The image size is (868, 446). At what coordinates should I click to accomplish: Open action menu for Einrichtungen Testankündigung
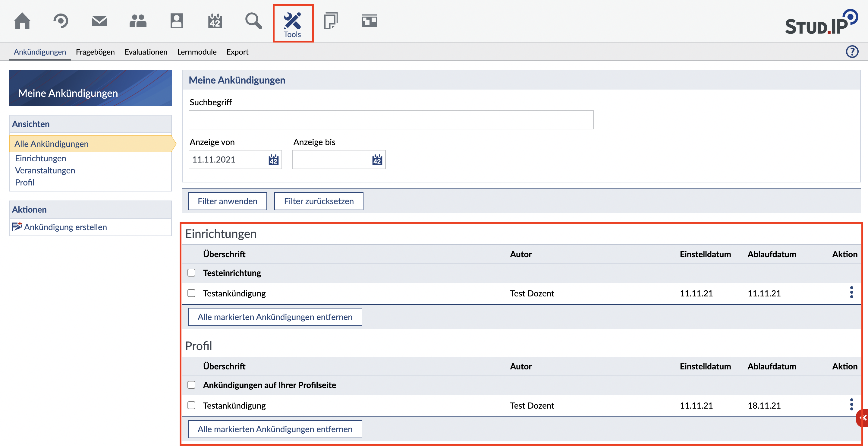click(851, 292)
